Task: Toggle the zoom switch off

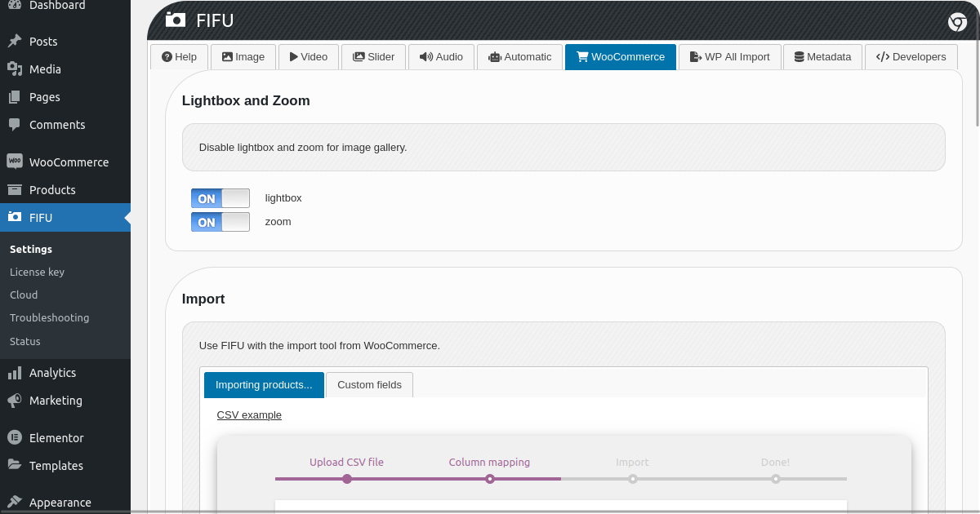Action: click(x=220, y=222)
